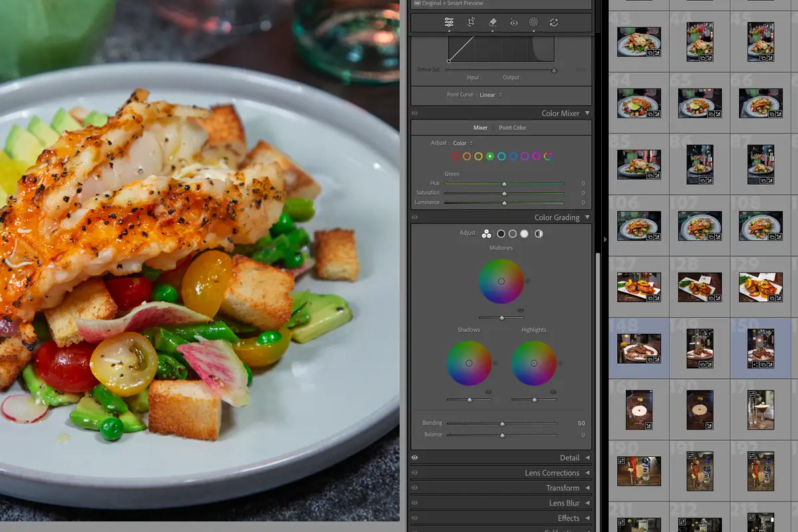Click the circular arrows sparkle tool icon
Viewport: 798px width, 532px height.
coord(553,22)
